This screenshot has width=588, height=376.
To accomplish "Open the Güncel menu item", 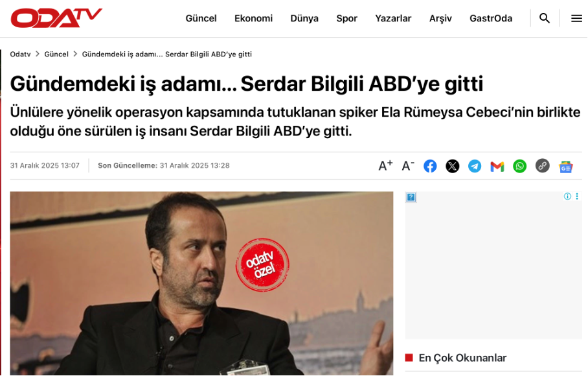I will point(201,18).
